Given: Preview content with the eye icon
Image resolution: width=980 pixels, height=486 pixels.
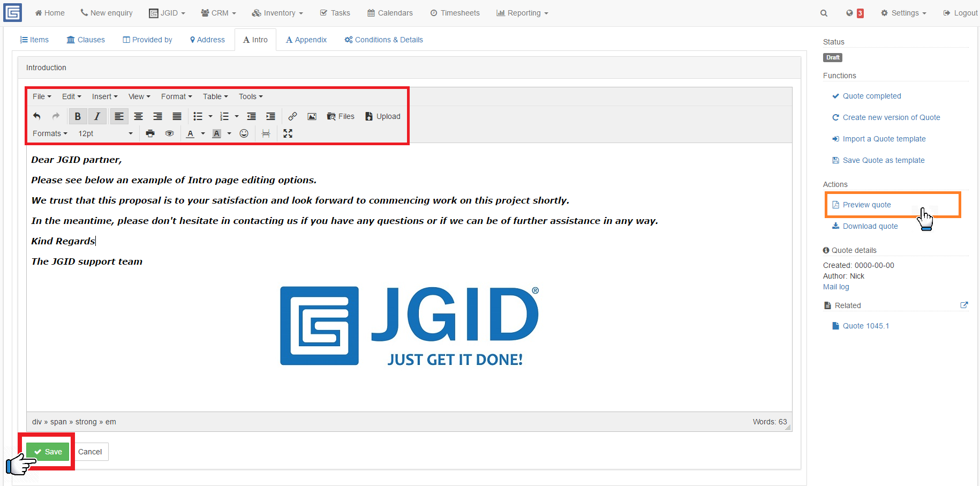Looking at the screenshot, I should [169, 133].
